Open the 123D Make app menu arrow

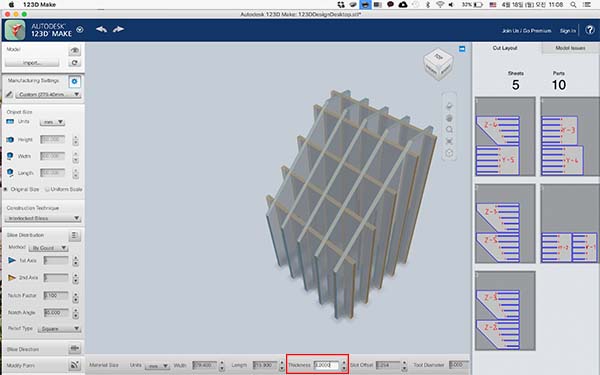(80, 29)
